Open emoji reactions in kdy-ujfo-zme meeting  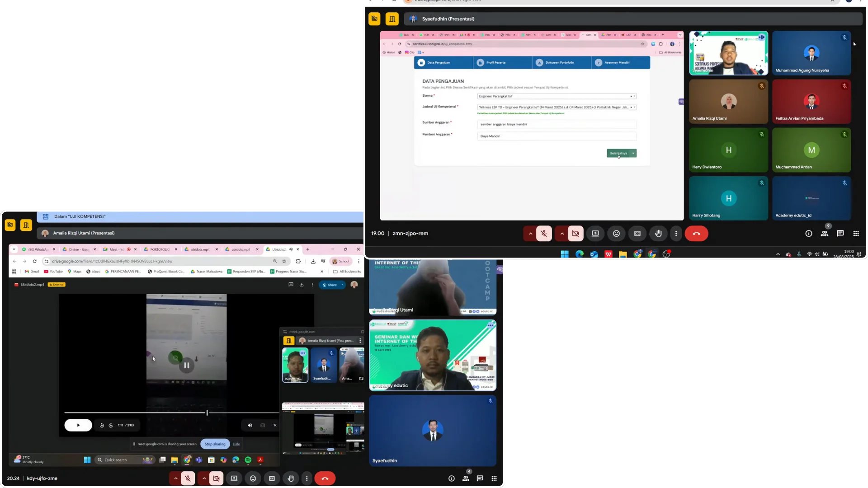(253, 479)
